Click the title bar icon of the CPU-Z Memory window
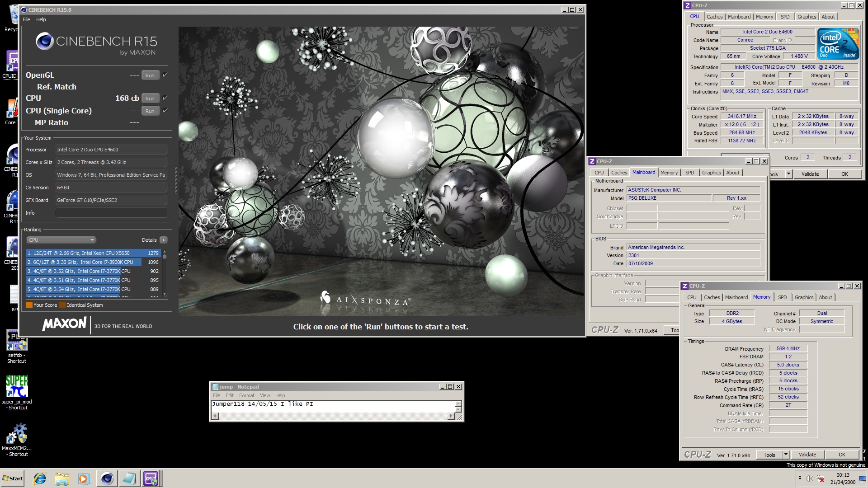The height and width of the screenshot is (488, 868). [685, 286]
